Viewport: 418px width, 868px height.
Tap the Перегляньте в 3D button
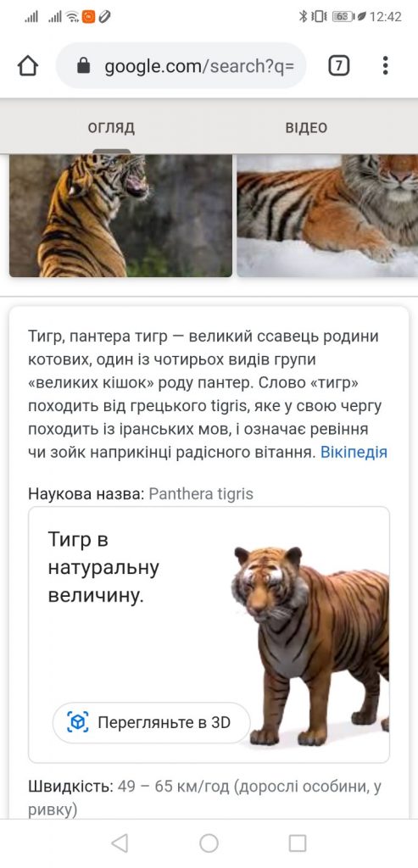point(151,722)
